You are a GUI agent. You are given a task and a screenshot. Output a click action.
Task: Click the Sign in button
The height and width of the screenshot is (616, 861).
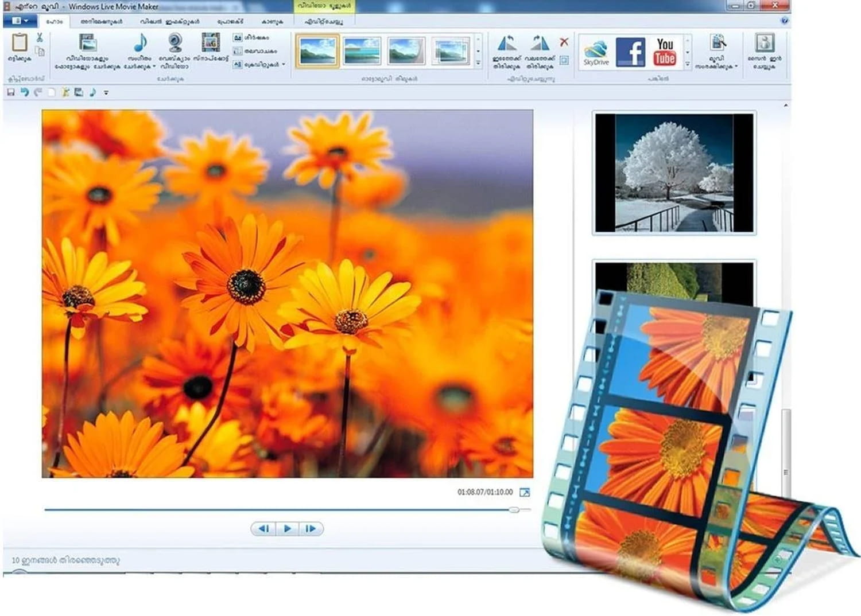[765, 52]
